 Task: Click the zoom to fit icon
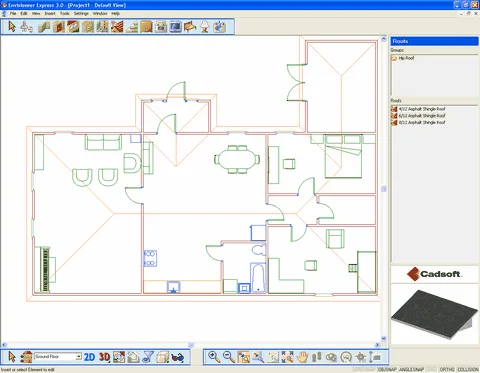(287, 357)
